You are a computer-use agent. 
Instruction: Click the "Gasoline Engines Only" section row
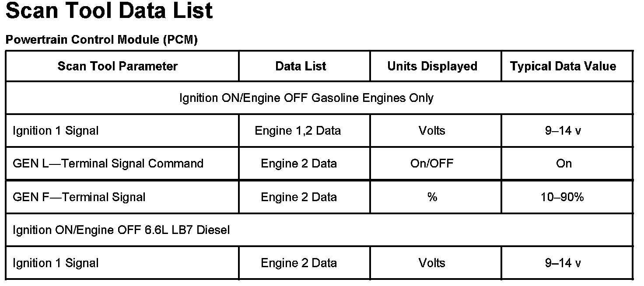click(306, 98)
